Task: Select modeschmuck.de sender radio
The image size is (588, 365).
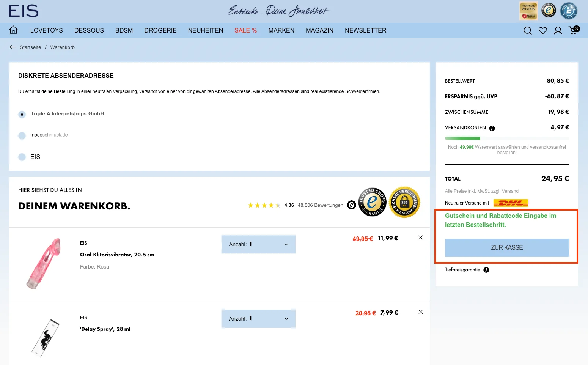Action: (x=22, y=135)
